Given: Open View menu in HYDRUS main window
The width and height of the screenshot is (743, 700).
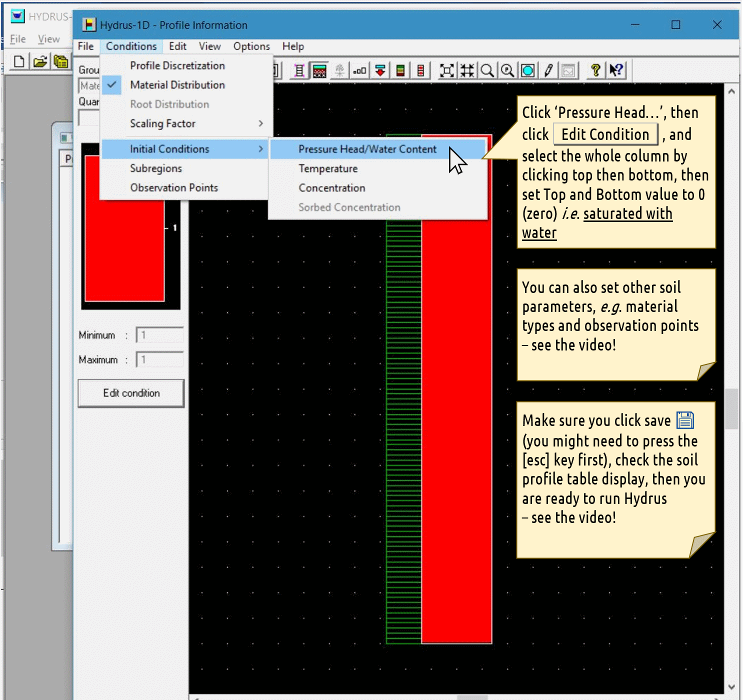Looking at the screenshot, I should [x=48, y=39].
